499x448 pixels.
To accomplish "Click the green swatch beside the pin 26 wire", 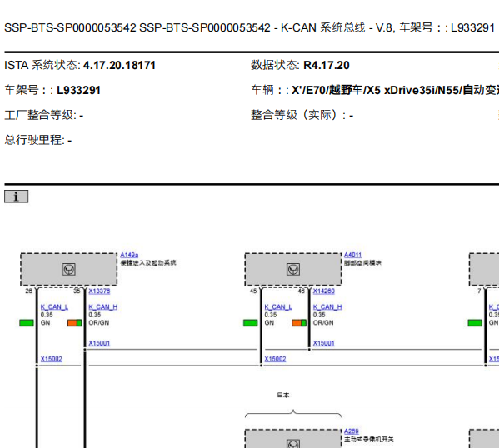I will point(27,323).
